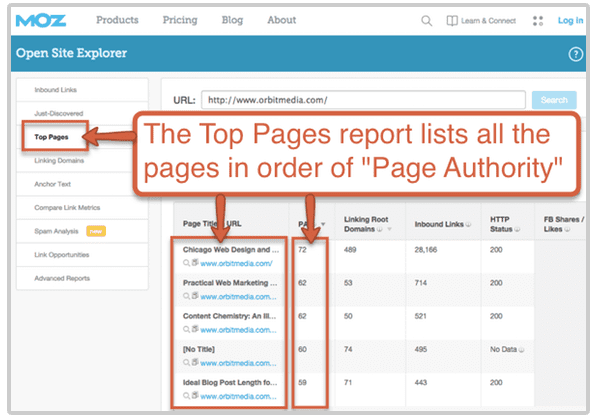Sort by PA column arrow

pos(323,224)
